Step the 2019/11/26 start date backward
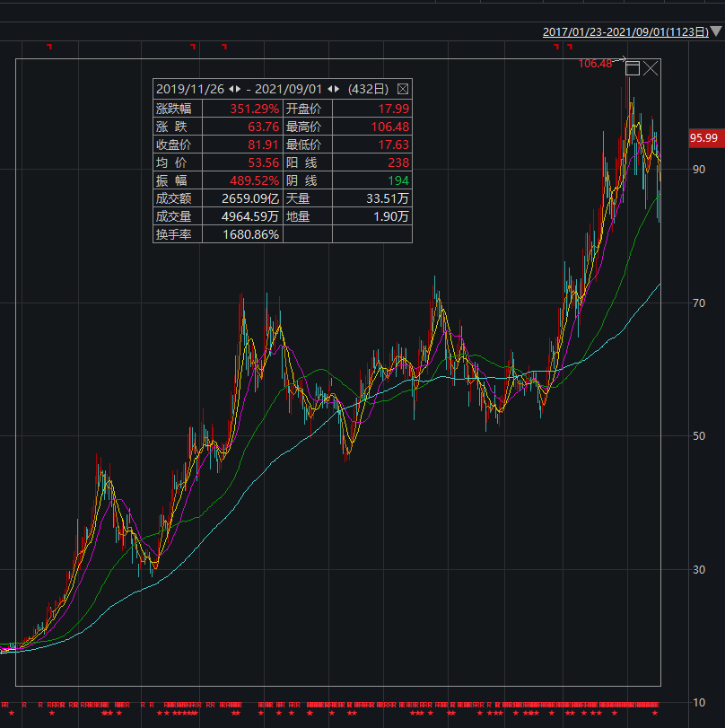 click(231, 89)
